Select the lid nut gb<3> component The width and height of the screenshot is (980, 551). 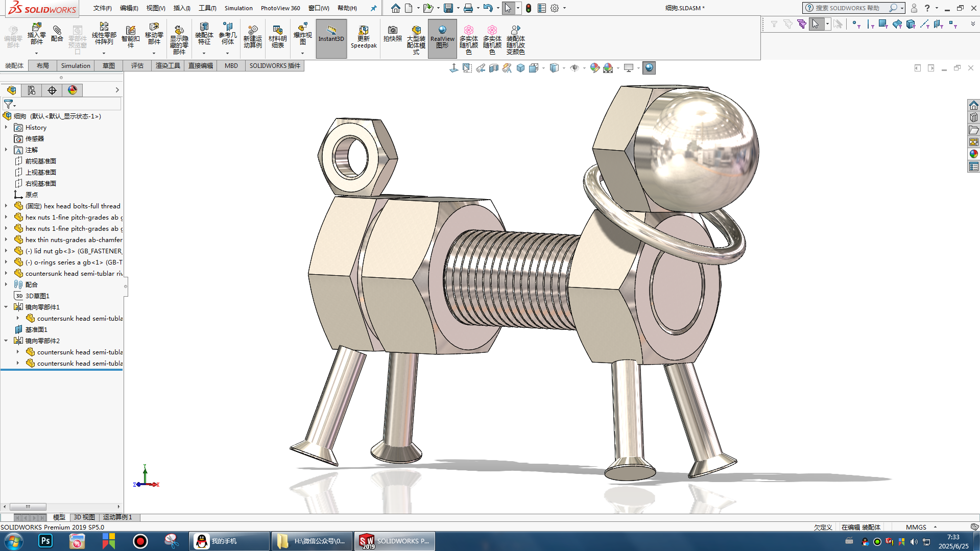pos(68,251)
